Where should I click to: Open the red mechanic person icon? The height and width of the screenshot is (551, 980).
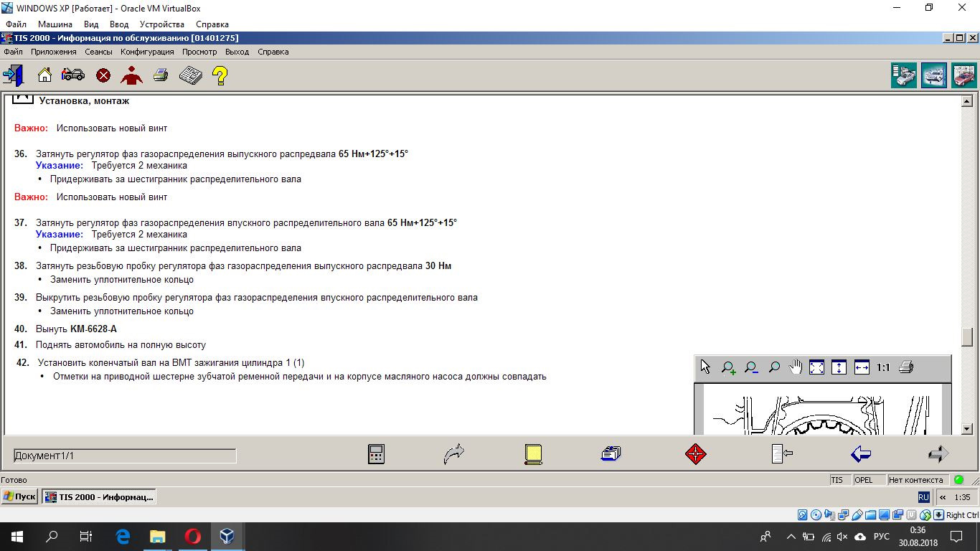(131, 75)
